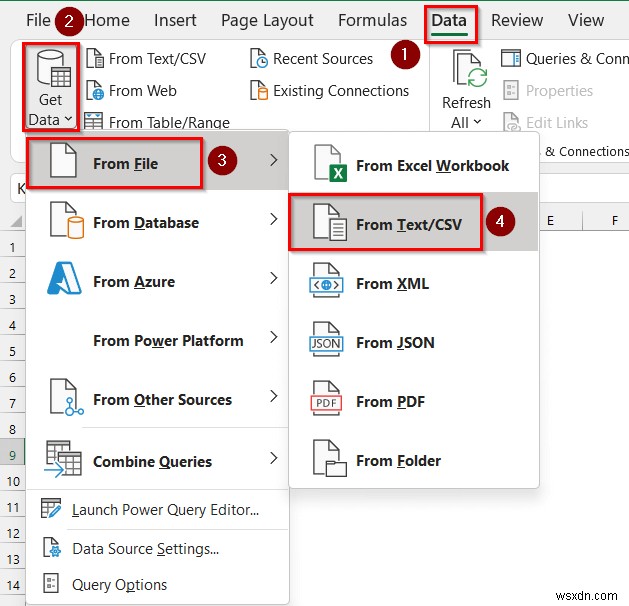
Task: Open the Formulas tab
Action: [372, 20]
